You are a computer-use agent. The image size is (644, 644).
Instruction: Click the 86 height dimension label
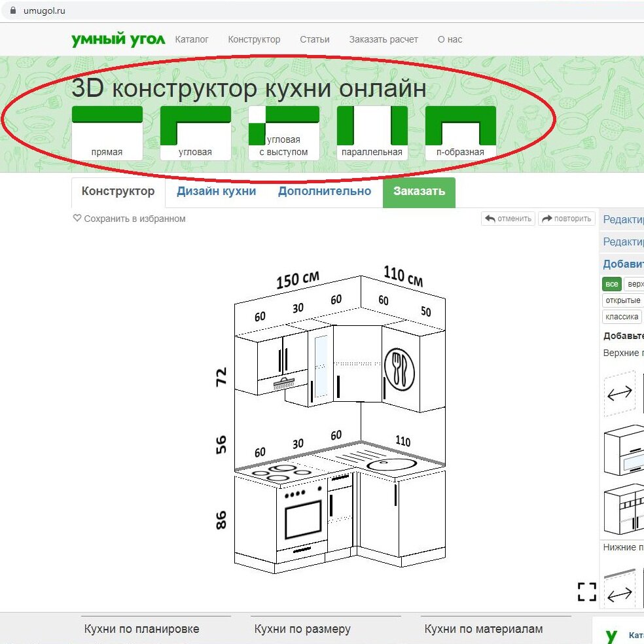tap(221, 520)
